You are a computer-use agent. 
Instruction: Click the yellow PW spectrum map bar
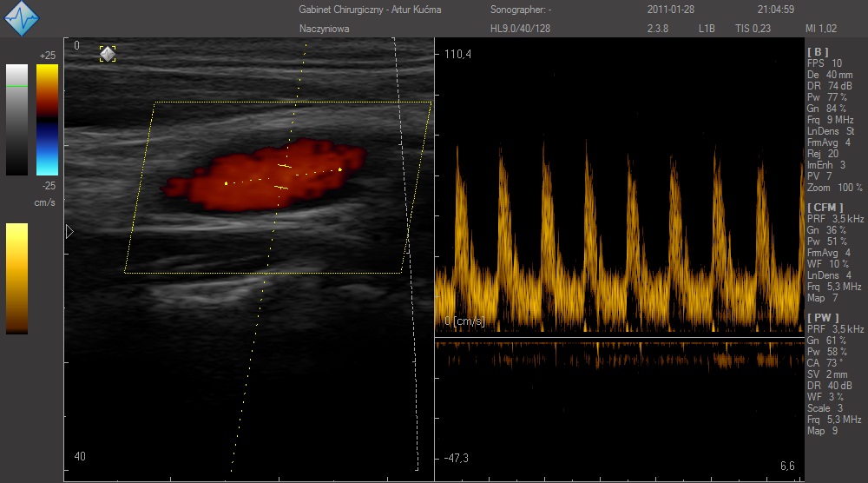coord(16,279)
